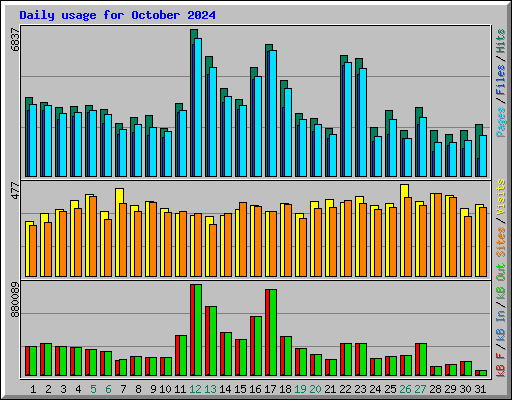Image resolution: width=512 pixels, height=400 pixels.
Task: Click day label 28 on the x-axis
Action: pos(435,389)
